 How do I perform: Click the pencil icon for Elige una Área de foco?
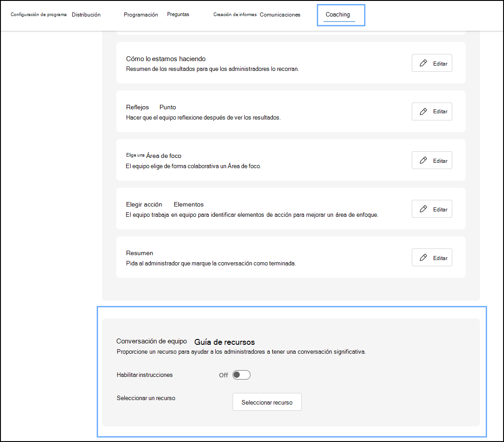(422, 160)
